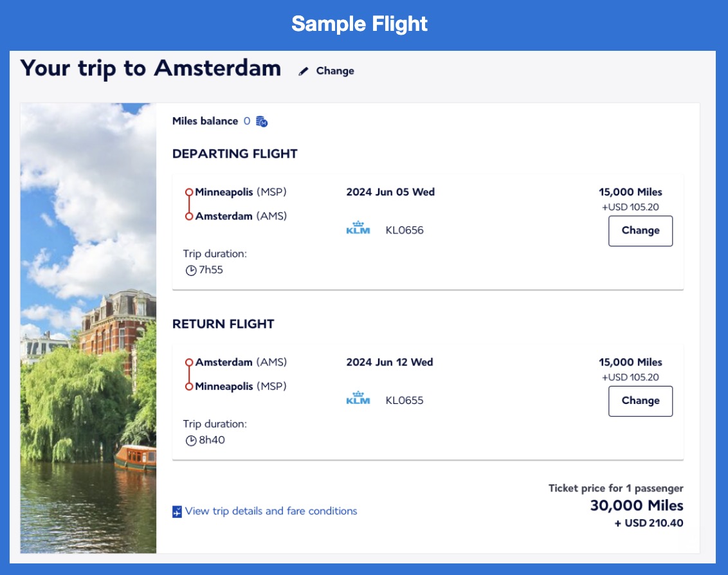Click the airplane icon before View trip details
Screen dimensions: 728x575
point(177,512)
